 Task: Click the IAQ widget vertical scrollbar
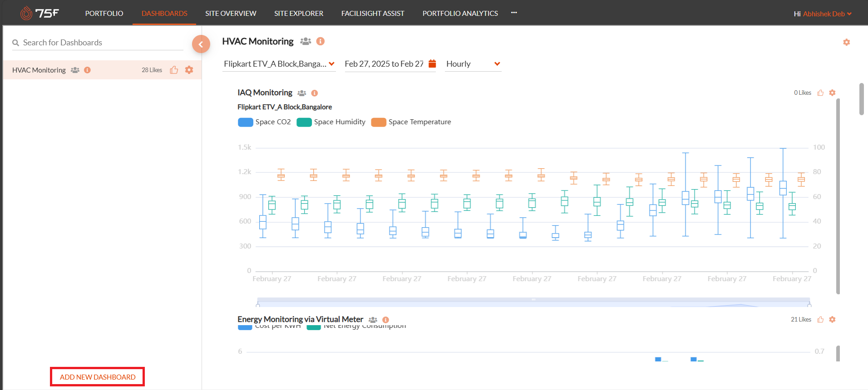(838, 196)
